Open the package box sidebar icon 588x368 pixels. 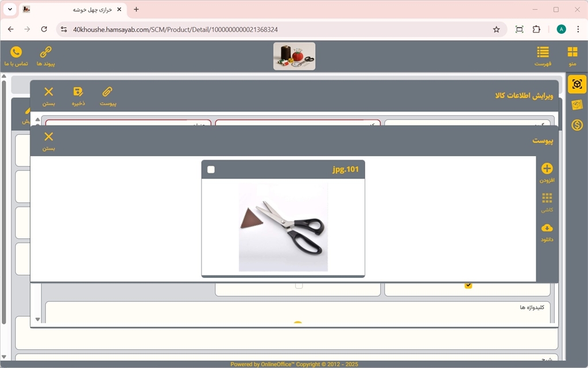(577, 104)
